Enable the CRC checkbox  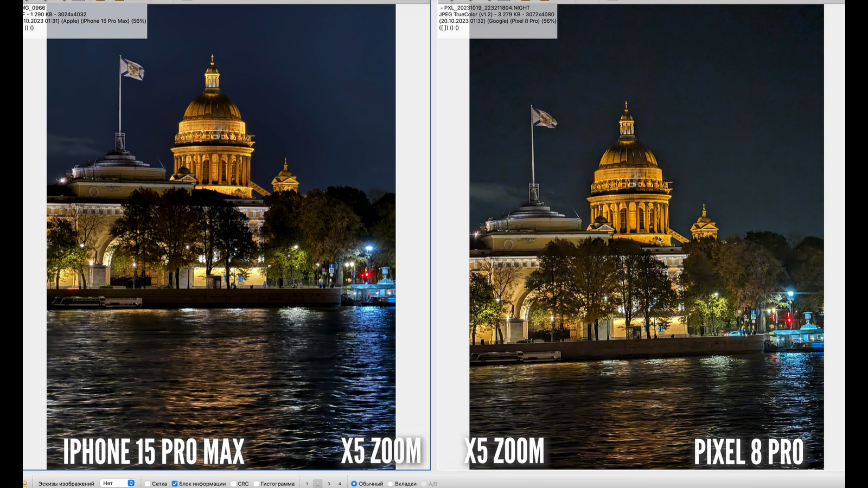point(233,484)
